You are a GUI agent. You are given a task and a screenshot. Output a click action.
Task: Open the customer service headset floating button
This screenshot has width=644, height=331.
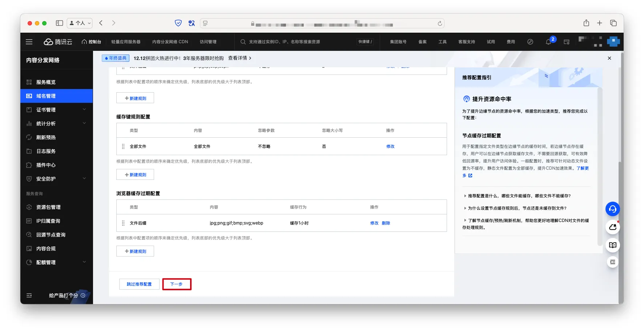pos(612,209)
